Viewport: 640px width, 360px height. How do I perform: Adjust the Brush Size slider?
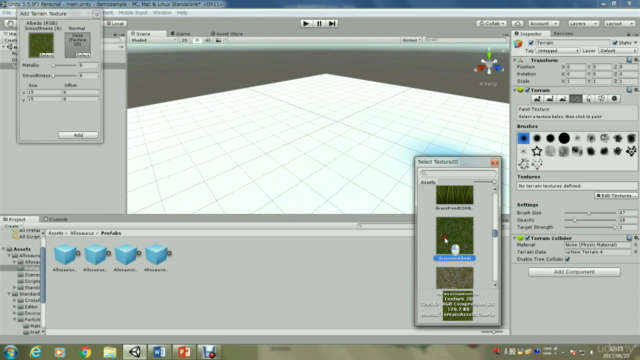click(590, 213)
